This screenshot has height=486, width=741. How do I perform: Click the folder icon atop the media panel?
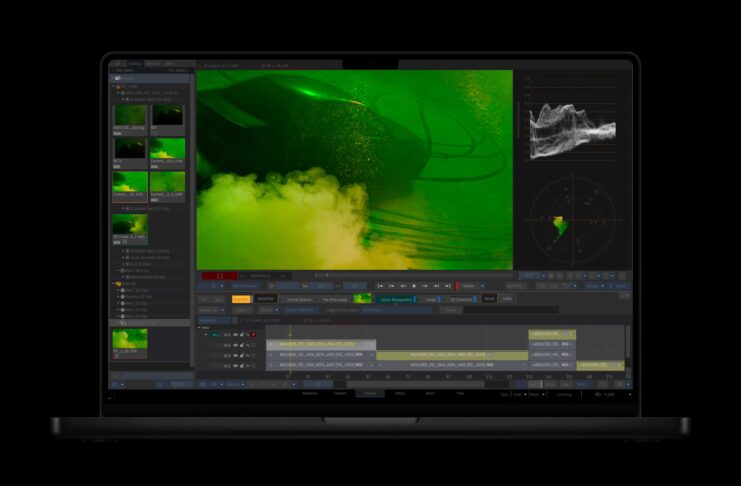(x=118, y=78)
